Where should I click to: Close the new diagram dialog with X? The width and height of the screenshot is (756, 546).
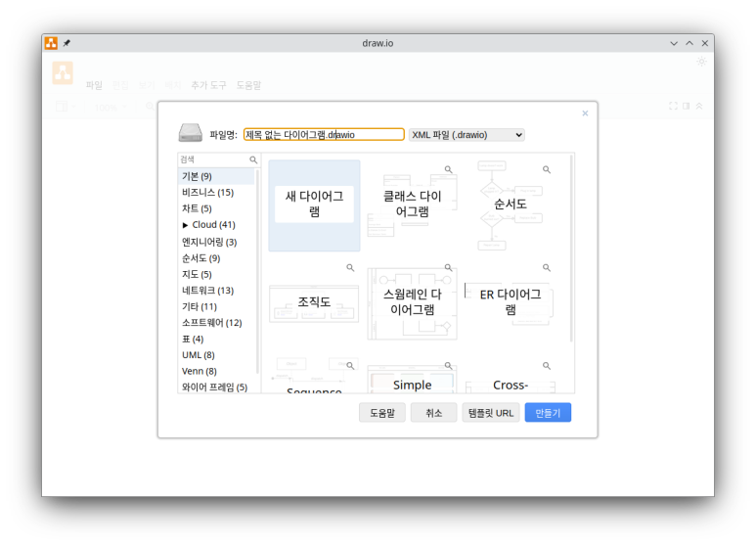[585, 114]
